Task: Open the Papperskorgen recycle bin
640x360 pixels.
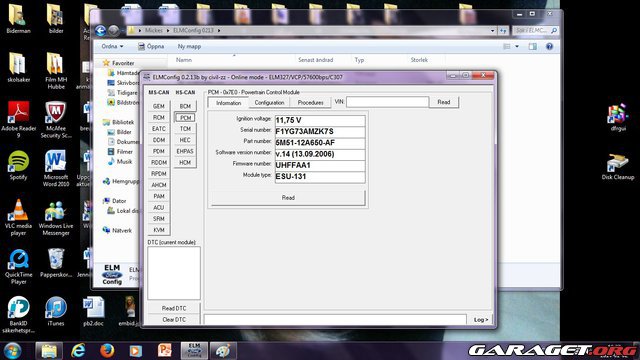Action: coord(56,263)
